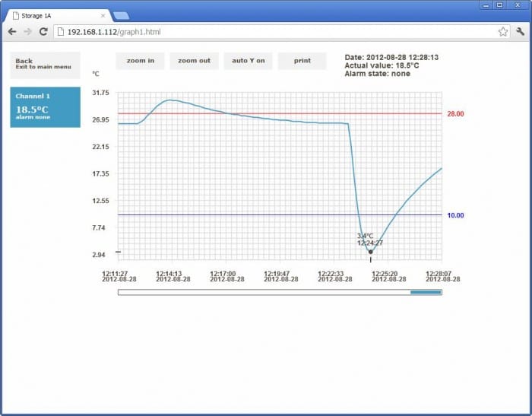
Task: Open a new browser tab
Action: 121,16
